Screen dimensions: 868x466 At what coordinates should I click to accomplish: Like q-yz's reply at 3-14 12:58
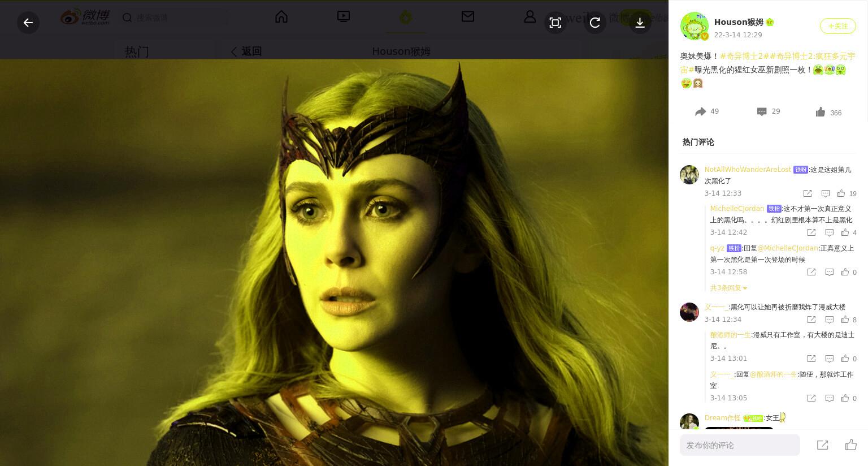click(x=849, y=272)
